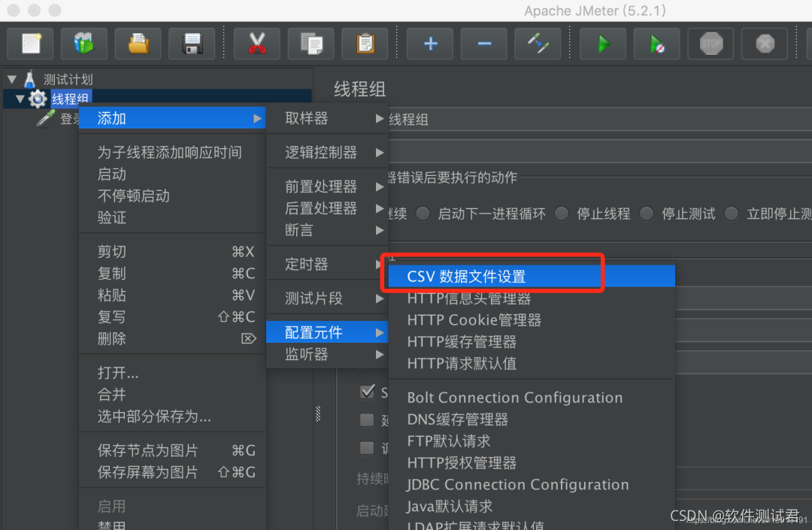812x530 pixels.
Task: Select CSV 数据文件设置 config element
Action: [x=532, y=277]
